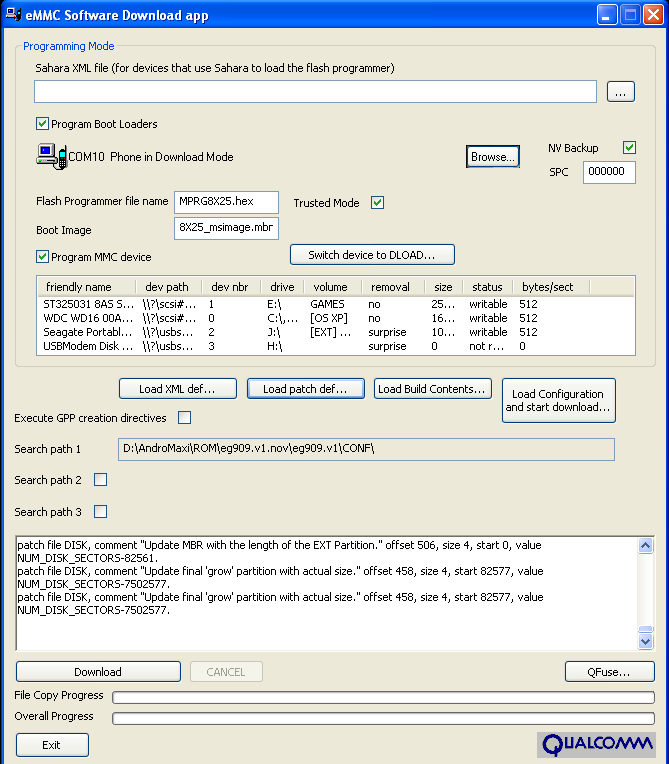Click the E:\ drive cell
Screen dimensions: 669x764
click(274, 304)
